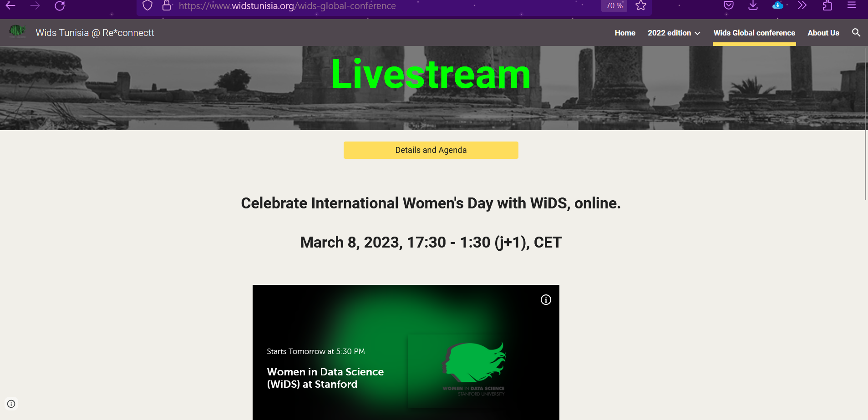This screenshot has width=868, height=420.
Task: Click the green Livestream heading
Action: click(x=431, y=74)
